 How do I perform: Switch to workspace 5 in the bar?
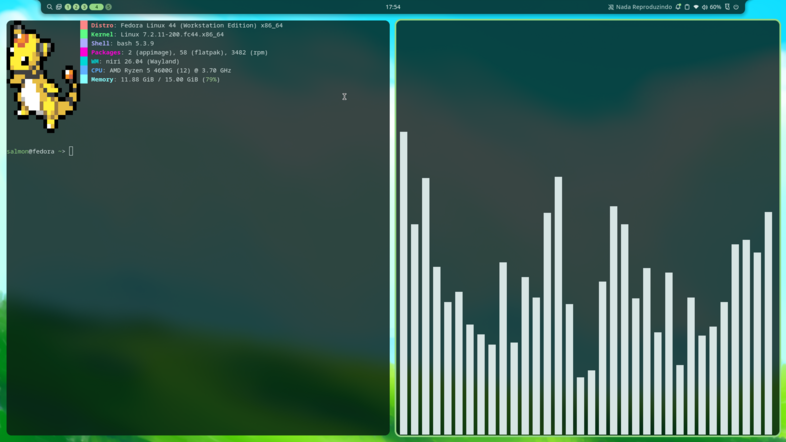108,7
